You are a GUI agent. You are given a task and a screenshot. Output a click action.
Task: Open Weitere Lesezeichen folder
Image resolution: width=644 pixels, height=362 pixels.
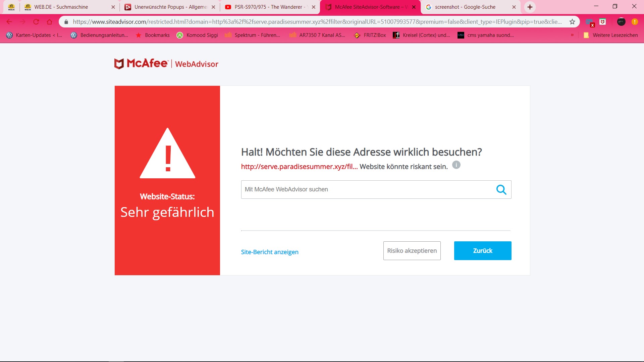click(x=610, y=35)
